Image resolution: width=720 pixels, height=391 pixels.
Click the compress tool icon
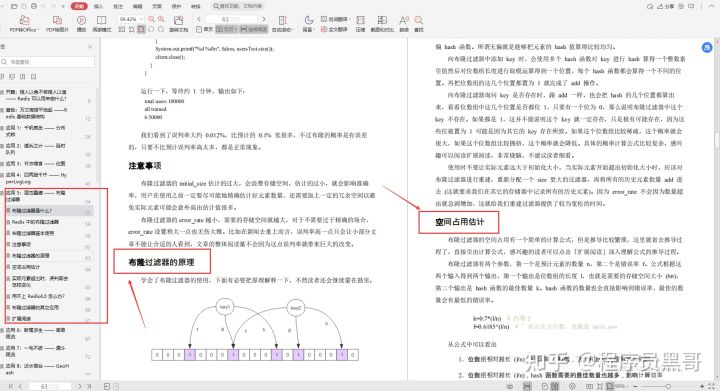tap(360, 23)
